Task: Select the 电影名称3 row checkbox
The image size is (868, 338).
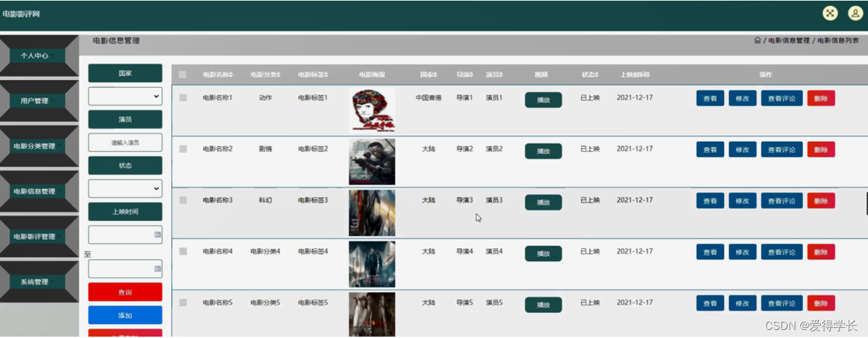Action: coord(183,200)
